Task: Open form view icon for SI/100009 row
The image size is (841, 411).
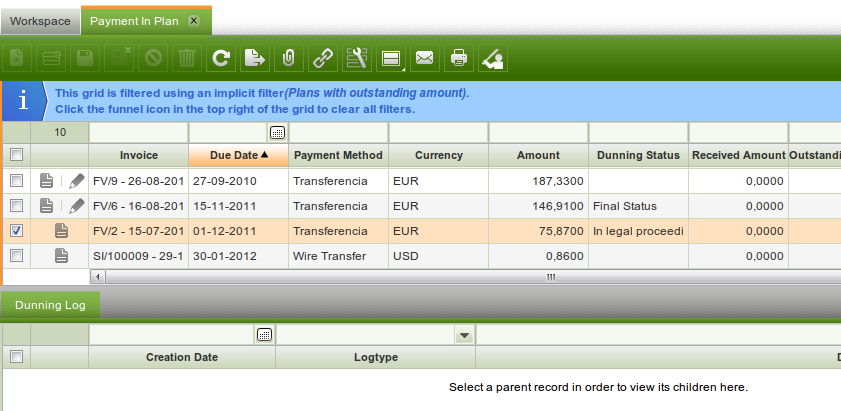Action: [62, 256]
